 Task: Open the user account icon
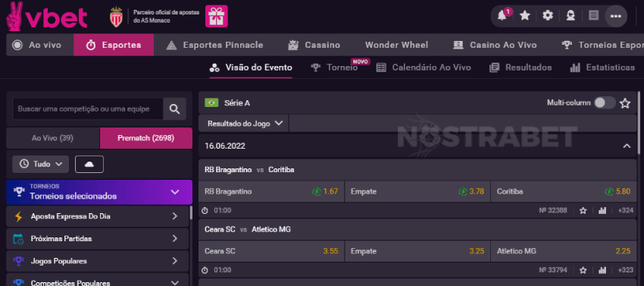(571, 16)
